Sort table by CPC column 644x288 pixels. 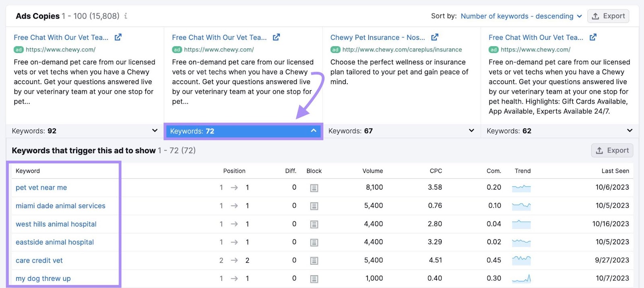(436, 171)
